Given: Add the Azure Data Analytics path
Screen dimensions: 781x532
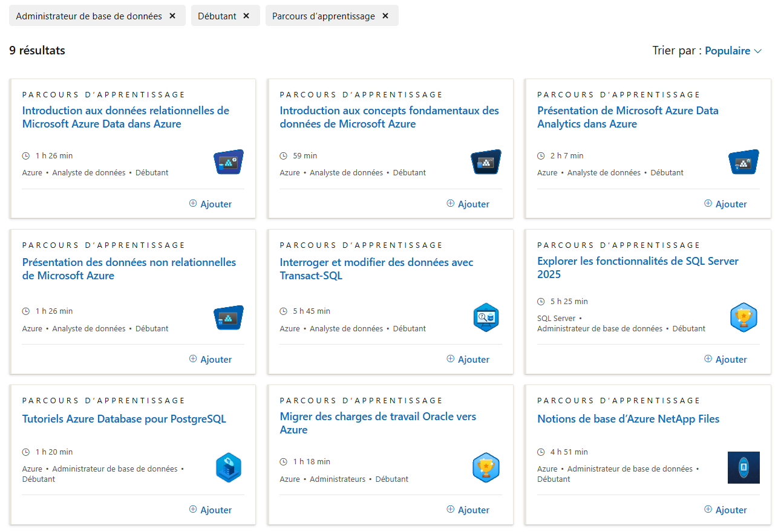Looking at the screenshot, I should [x=725, y=204].
